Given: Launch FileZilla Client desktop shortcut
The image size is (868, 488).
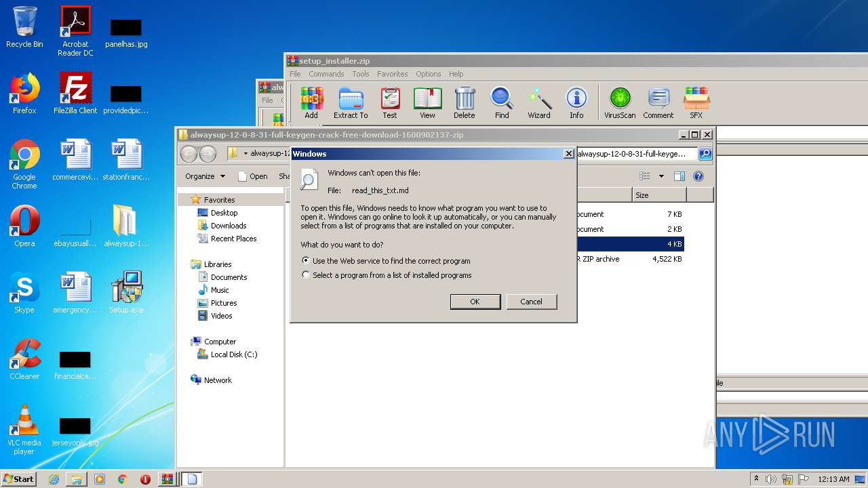Looking at the screenshot, I should 75,94.
